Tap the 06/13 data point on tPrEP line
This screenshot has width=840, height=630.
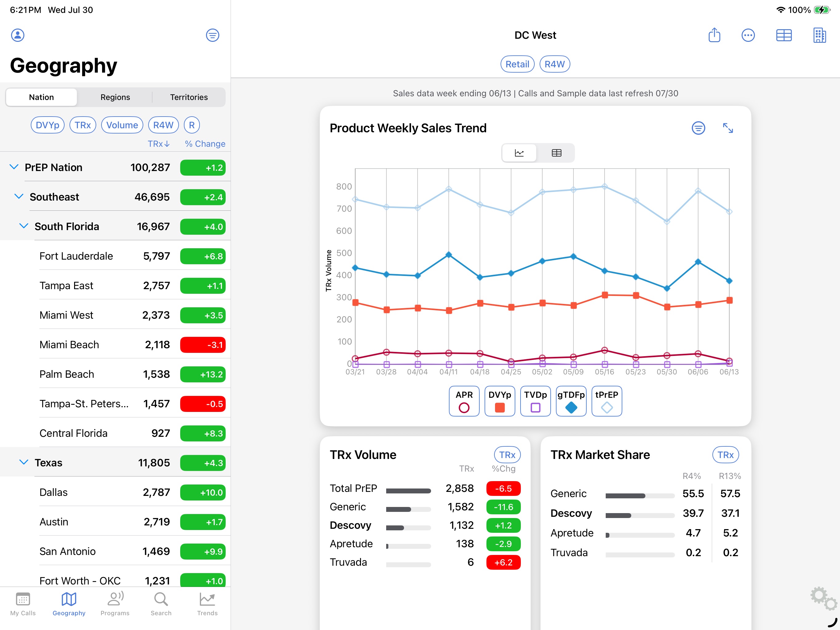click(729, 212)
